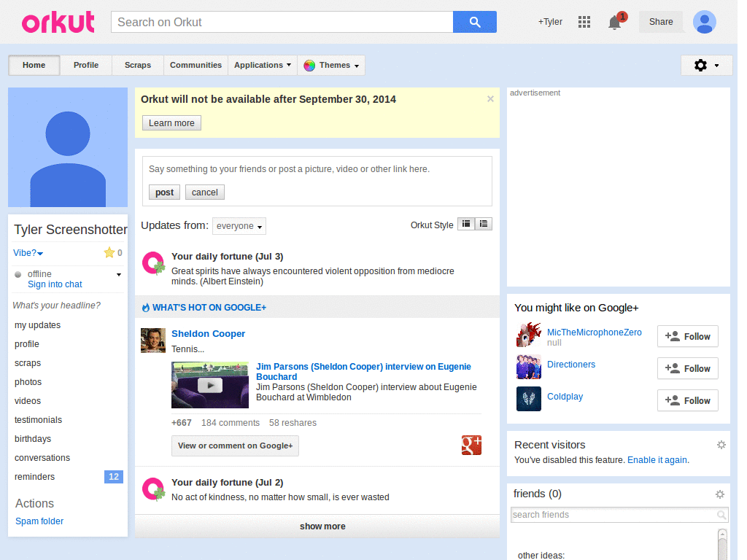
Task: Open Jim Parsons interview title link
Action: (x=363, y=371)
